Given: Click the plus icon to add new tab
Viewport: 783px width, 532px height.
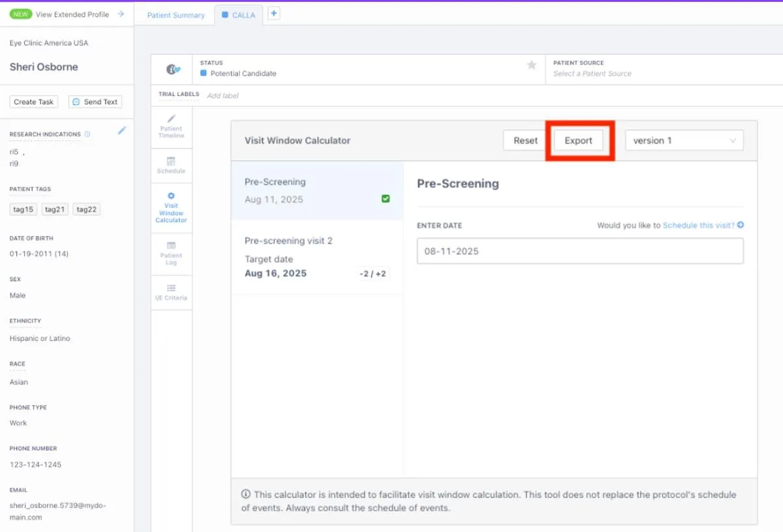Looking at the screenshot, I should pos(274,14).
